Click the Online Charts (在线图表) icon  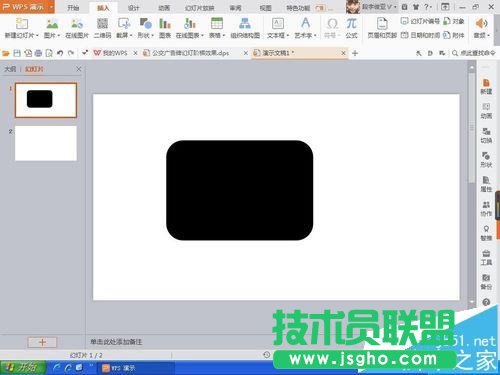(x=190, y=24)
